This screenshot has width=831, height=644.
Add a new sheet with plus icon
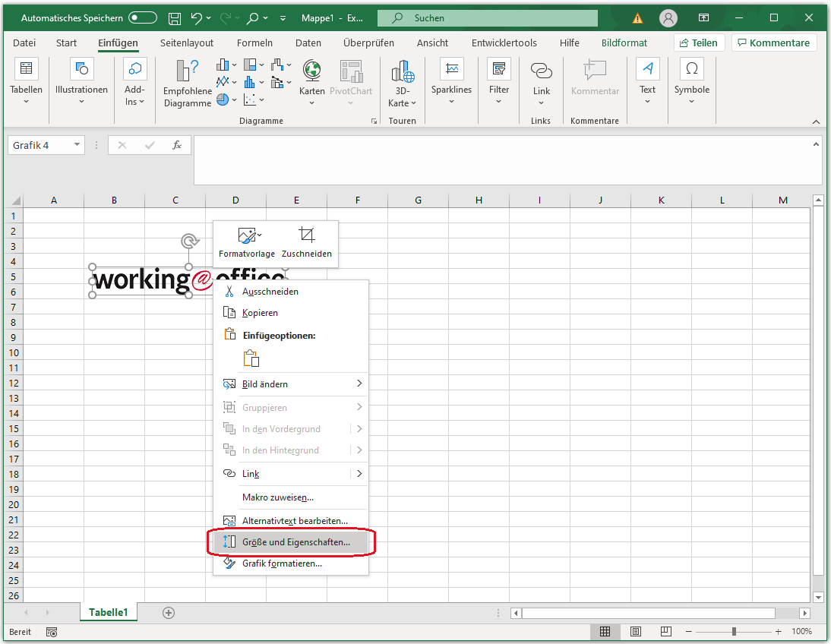pos(169,613)
